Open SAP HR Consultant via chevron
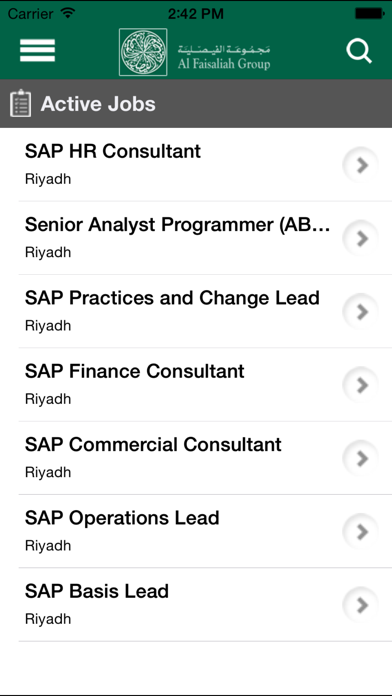Viewport: 392px width, 696px height. point(360,165)
